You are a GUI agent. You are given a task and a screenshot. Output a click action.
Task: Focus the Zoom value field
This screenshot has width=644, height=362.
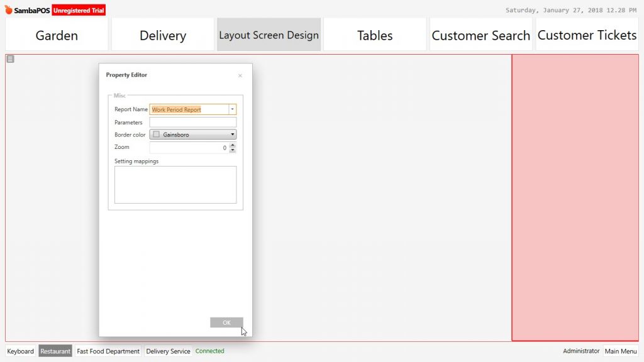click(189, 147)
